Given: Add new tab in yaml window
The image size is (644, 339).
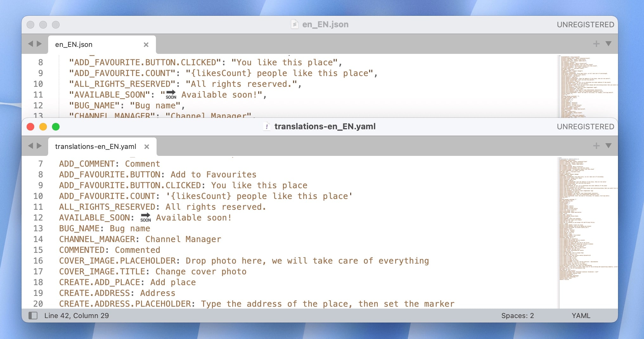Looking at the screenshot, I should pos(596,146).
